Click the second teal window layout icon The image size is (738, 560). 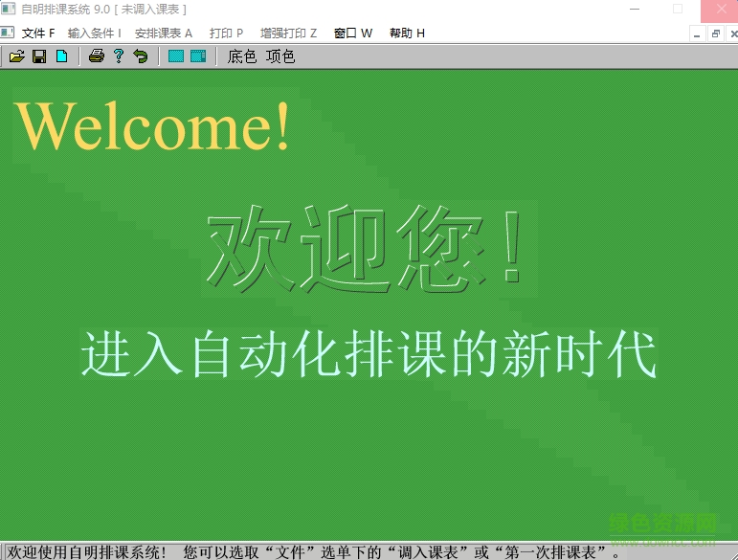coord(198,56)
